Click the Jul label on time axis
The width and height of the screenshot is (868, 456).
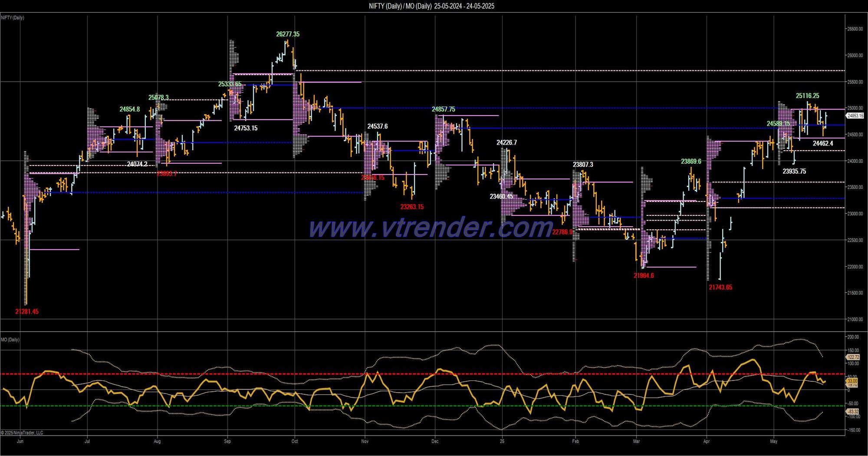point(87,442)
